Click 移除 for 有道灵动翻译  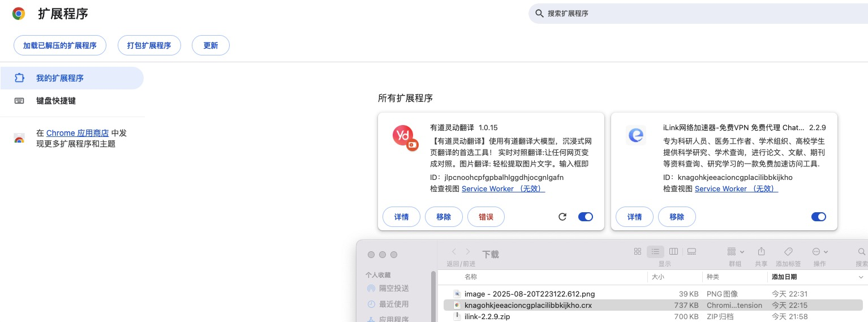[444, 217]
